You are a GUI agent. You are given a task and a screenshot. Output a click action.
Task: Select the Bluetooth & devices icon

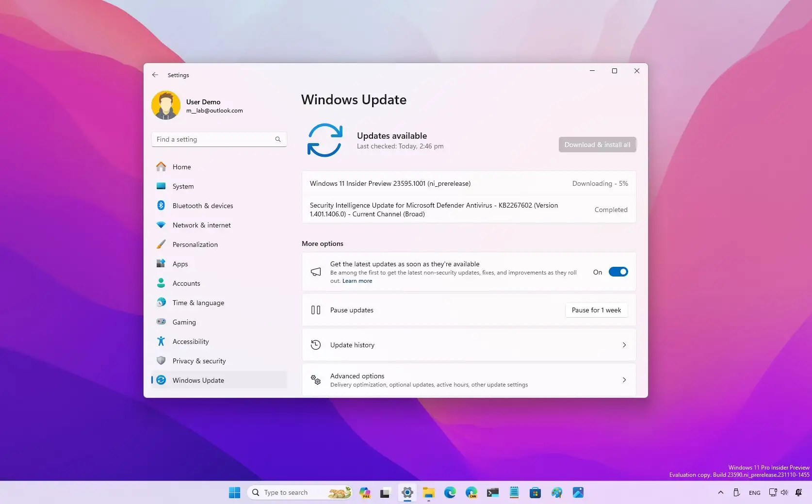162,205
